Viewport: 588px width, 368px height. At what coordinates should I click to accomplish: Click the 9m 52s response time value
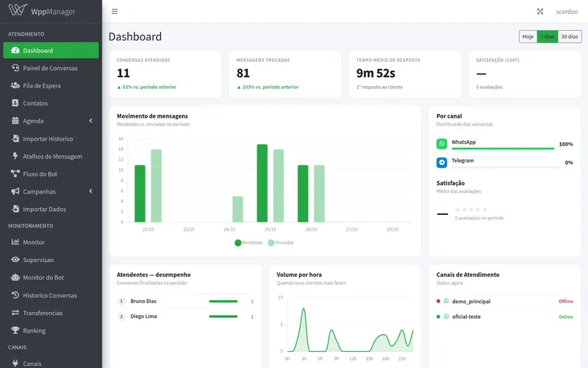coord(376,73)
